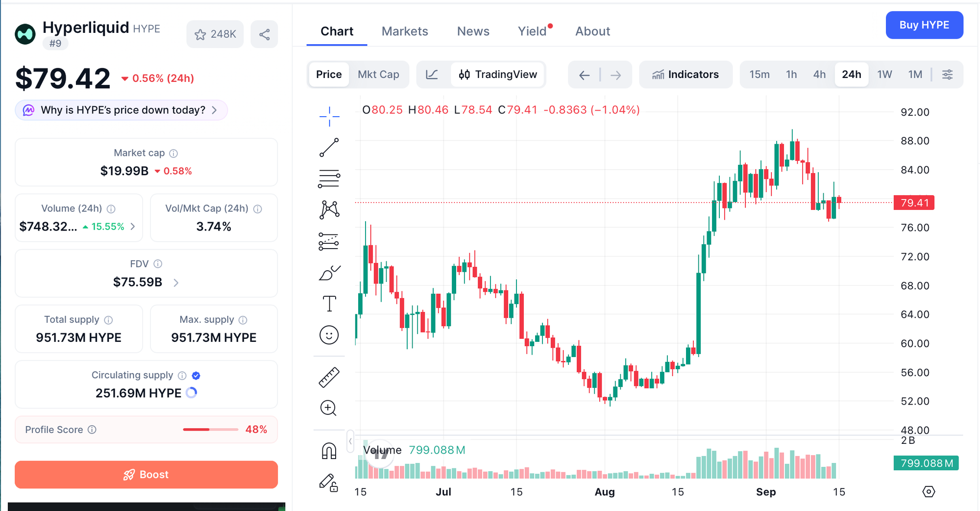
Task: Click the share icon next to watchlist
Action: (x=264, y=34)
